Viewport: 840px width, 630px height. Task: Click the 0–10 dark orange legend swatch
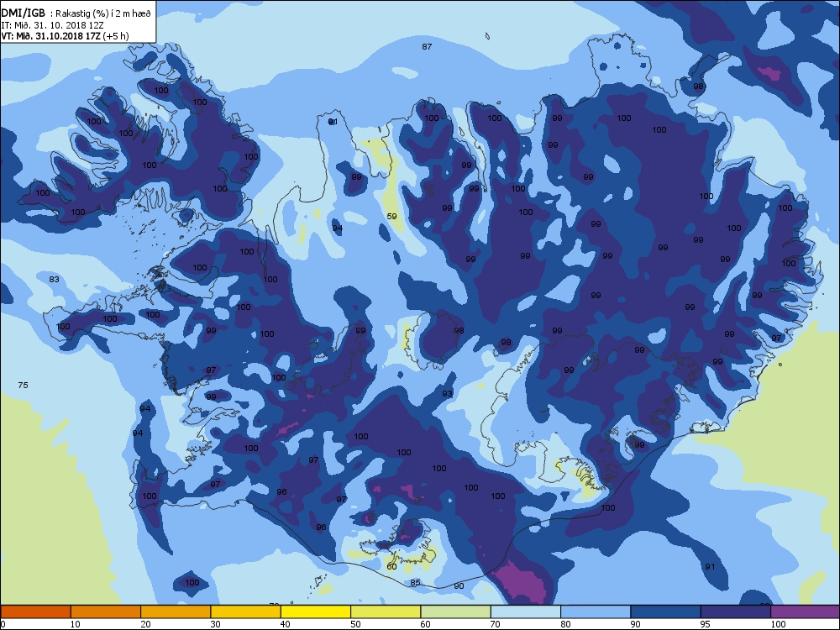(x=35, y=612)
